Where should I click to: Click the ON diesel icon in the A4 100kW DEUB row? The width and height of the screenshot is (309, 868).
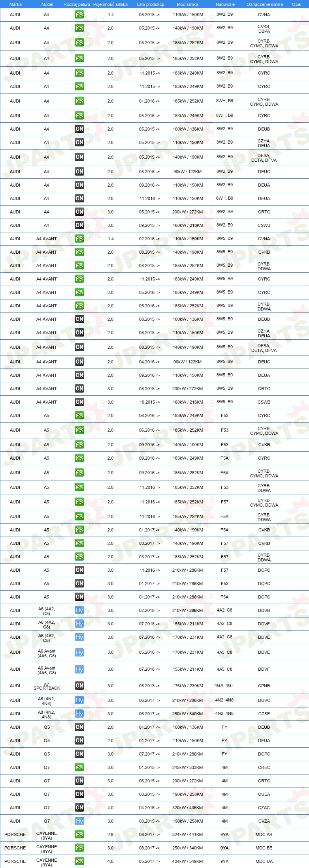tap(79, 129)
